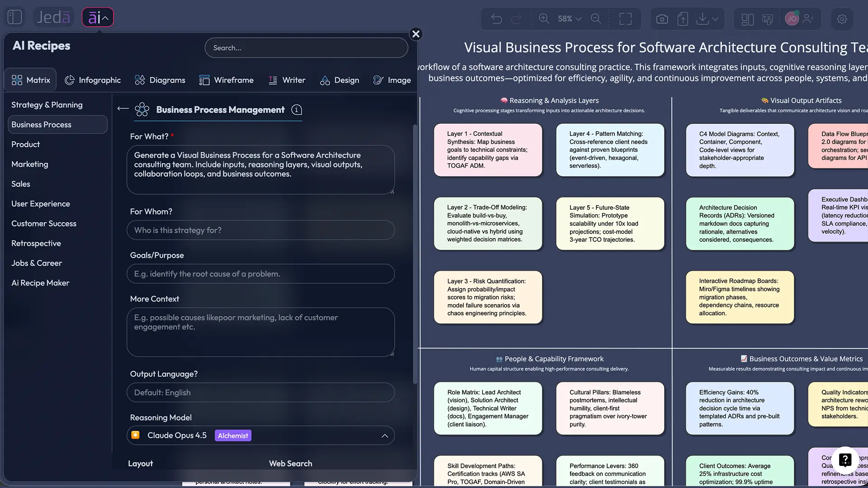Screen dimensions: 868x488
Task: Open the JO user avatar
Action: (x=792, y=19)
